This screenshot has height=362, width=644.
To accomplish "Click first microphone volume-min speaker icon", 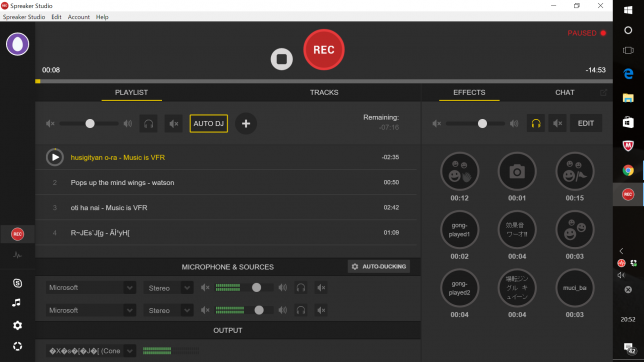I will (x=205, y=288).
